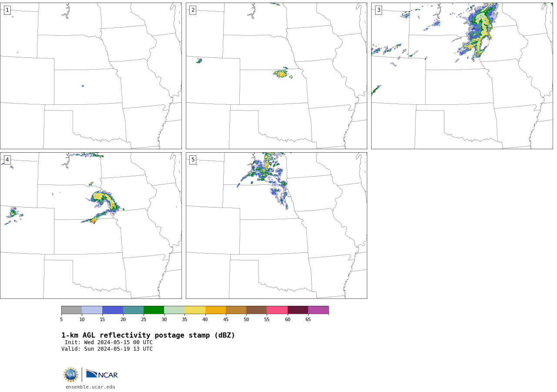
Task: Select the maroon 60-65 dBZ swatch
Action: pyautogui.click(x=298, y=310)
